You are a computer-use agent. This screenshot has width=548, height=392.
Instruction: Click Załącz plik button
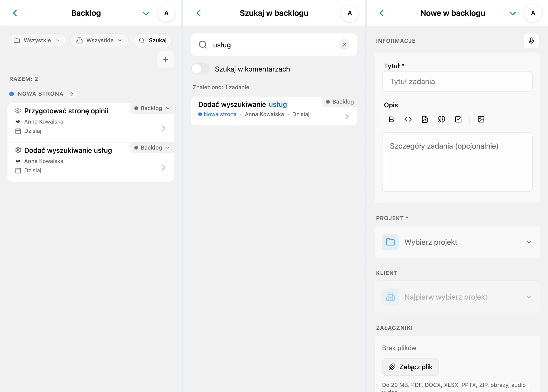coord(410,367)
